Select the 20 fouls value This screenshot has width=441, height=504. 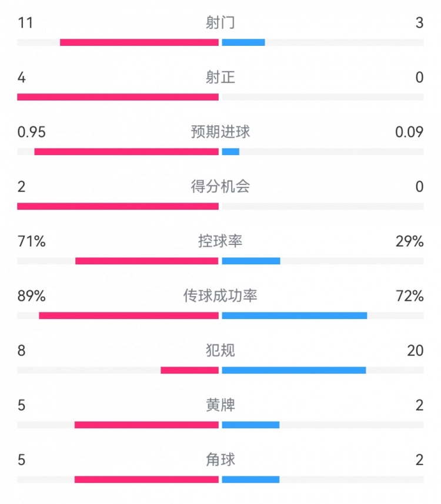415,351
